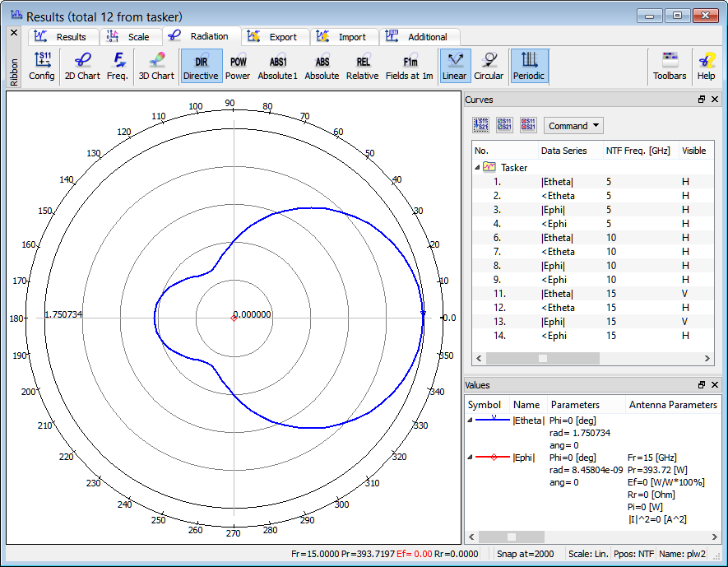This screenshot has height=567, width=728.
Task: Select the Fields at 1m option
Action: 410,66
